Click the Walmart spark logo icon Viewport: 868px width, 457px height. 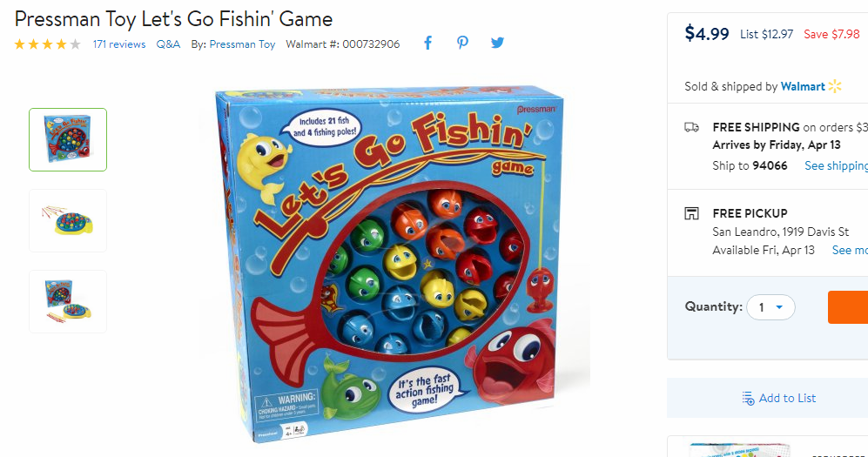coord(835,86)
